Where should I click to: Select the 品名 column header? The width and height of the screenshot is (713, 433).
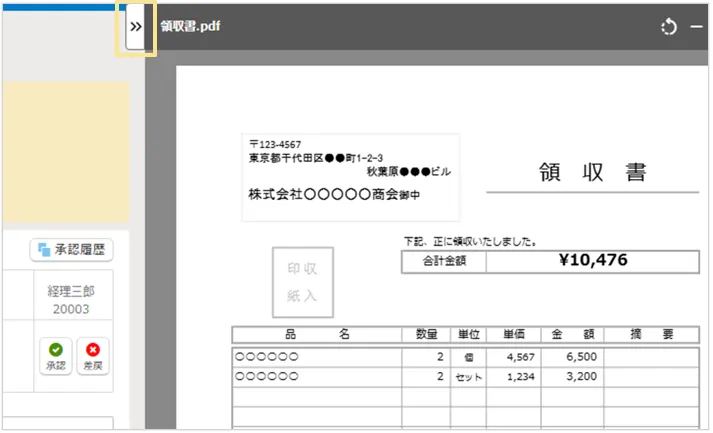click(316, 334)
